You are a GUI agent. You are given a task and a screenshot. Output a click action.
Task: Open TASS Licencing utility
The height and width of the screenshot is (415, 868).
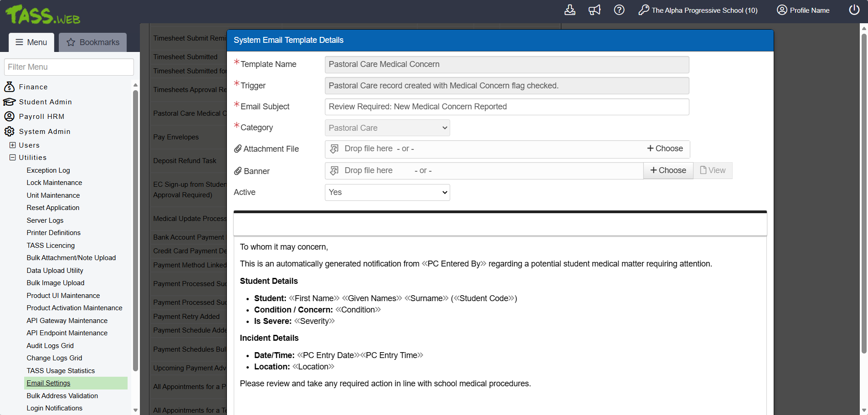coord(51,246)
